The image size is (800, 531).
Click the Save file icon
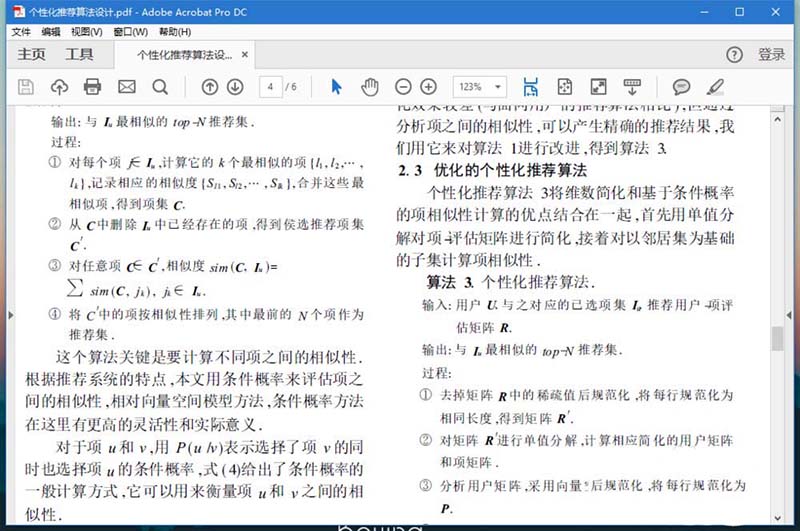26,87
